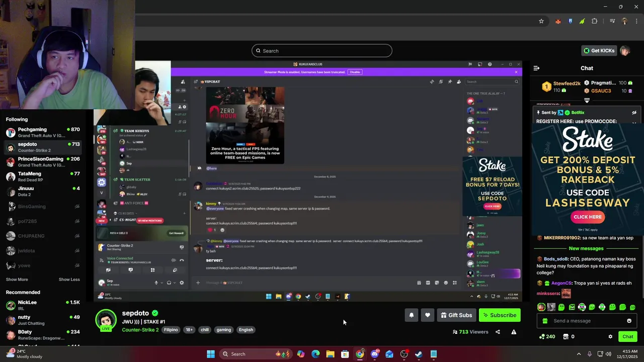Expand the gift leaderboard chevron

pyautogui.click(x=587, y=100)
